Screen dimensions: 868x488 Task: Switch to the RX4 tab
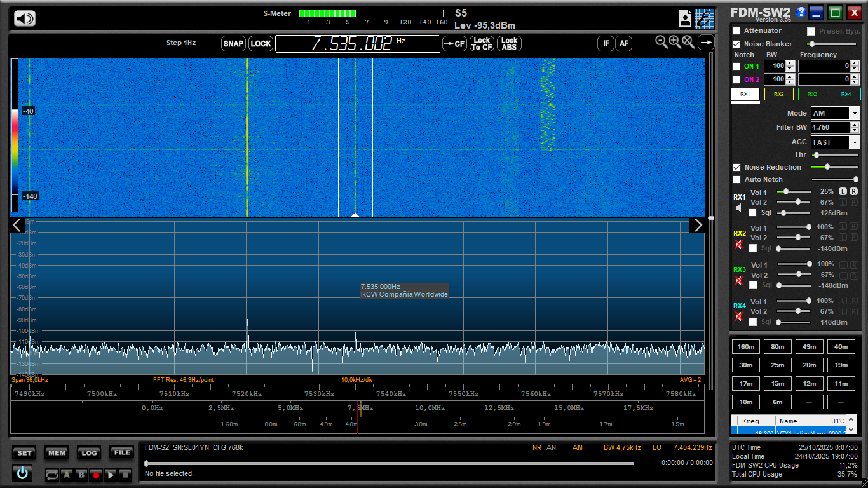click(x=846, y=94)
